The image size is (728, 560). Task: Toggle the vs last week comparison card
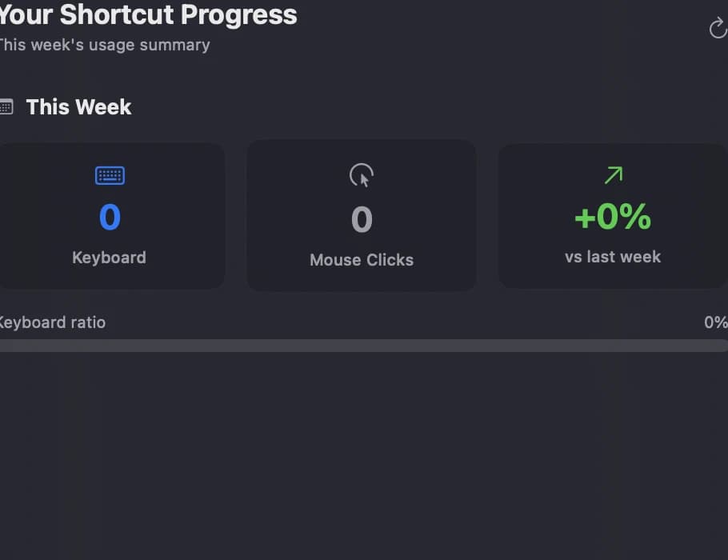pyautogui.click(x=612, y=215)
